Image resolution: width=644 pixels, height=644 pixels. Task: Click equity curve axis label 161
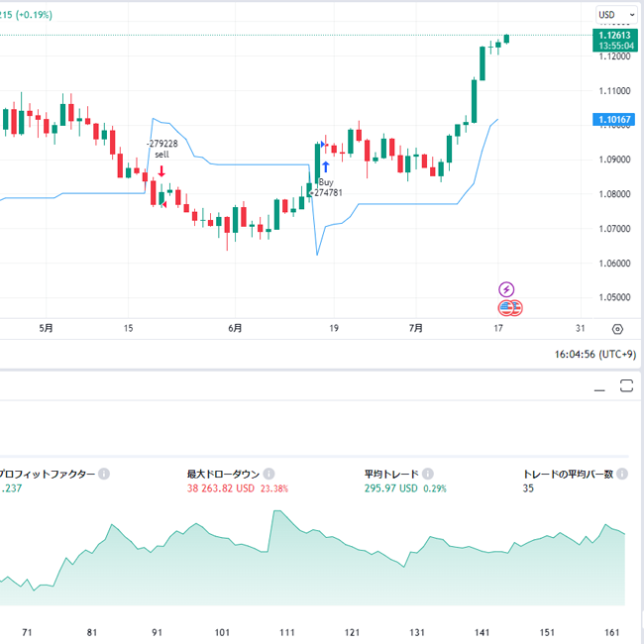pyautogui.click(x=612, y=632)
